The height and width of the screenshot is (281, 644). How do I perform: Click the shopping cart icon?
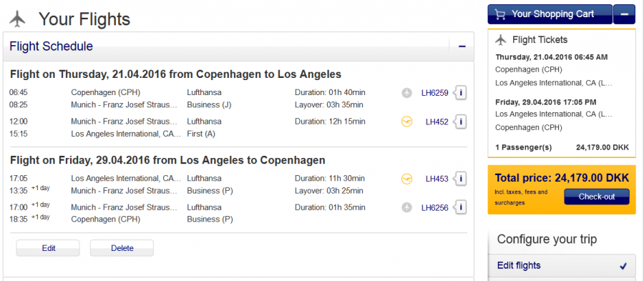coord(500,14)
